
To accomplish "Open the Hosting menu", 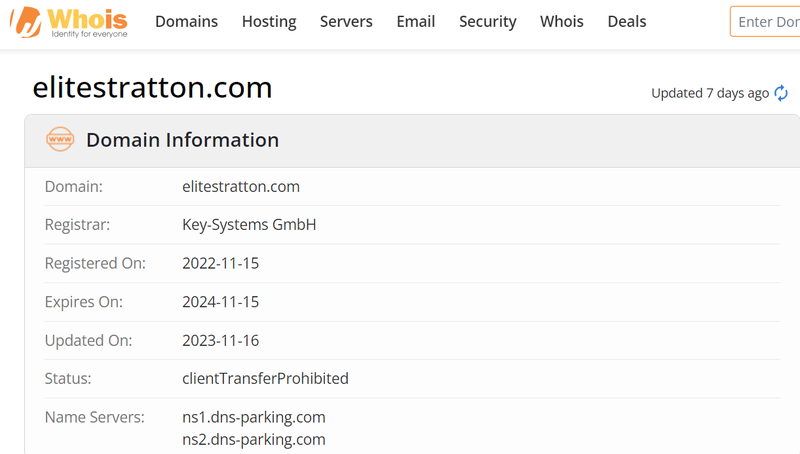I will click(269, 21).
